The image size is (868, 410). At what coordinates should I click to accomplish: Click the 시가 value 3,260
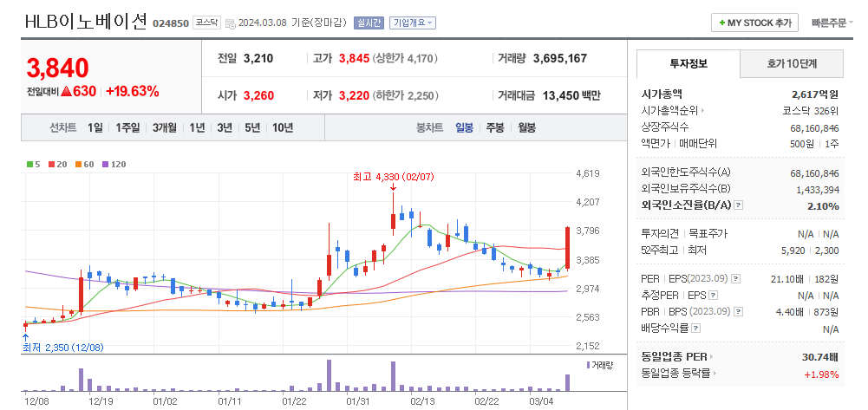point(258,95)
